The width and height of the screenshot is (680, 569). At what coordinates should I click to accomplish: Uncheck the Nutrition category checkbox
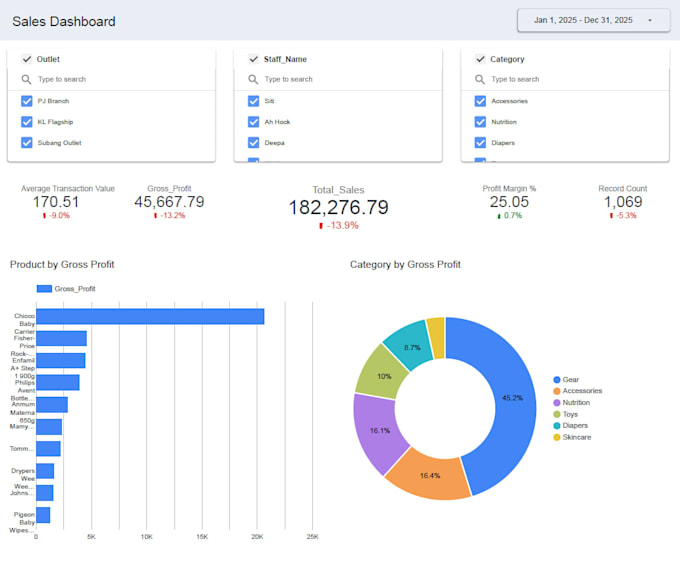[x=480, y=122]
